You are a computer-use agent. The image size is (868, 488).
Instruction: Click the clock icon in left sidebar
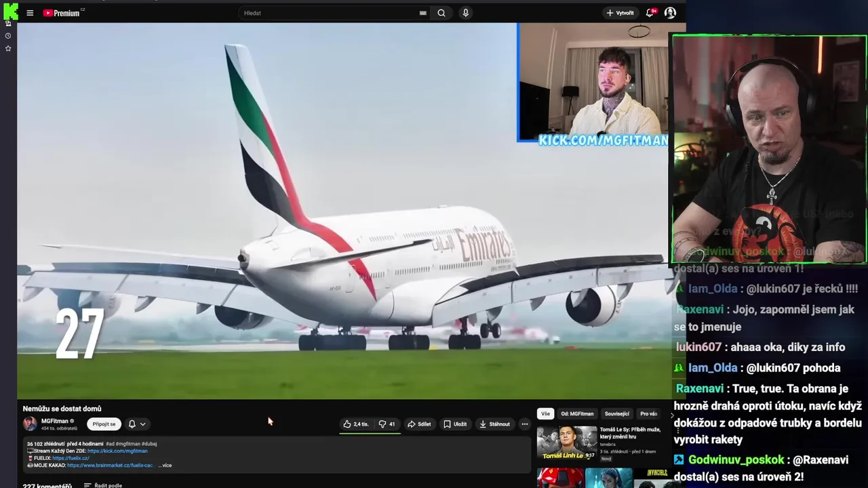(8, 36)
